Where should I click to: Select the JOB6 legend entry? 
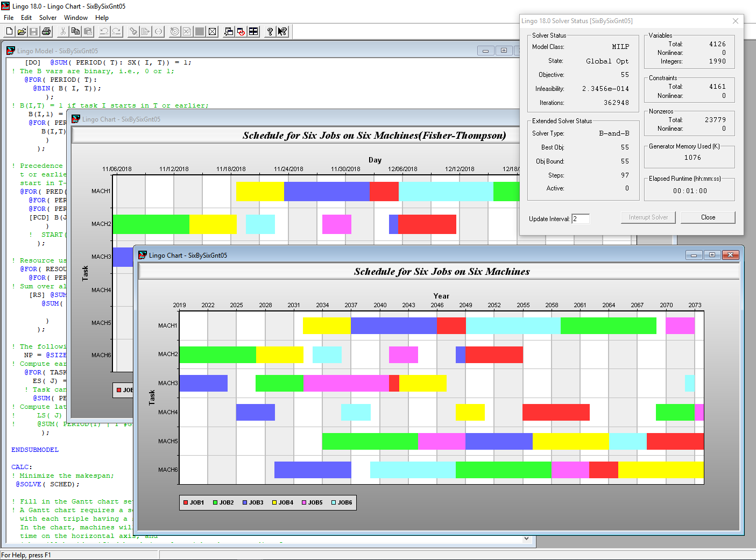342,503
